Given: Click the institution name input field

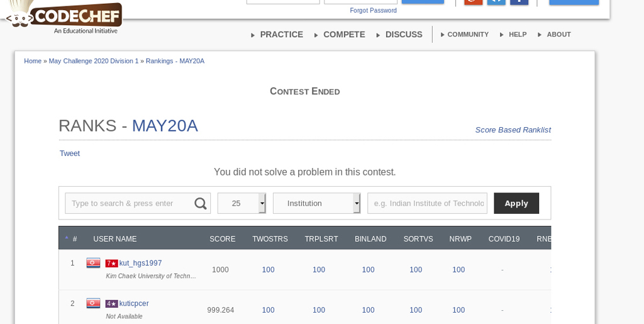Looking at the screenshot, I should [x=427, y=203].
